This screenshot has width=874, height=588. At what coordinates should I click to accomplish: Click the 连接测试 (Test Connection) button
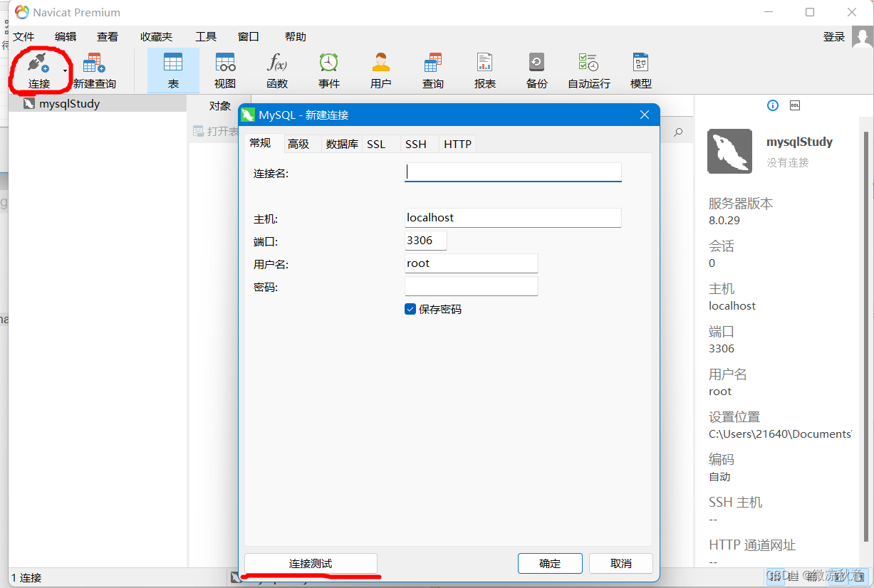coord(311,564)
